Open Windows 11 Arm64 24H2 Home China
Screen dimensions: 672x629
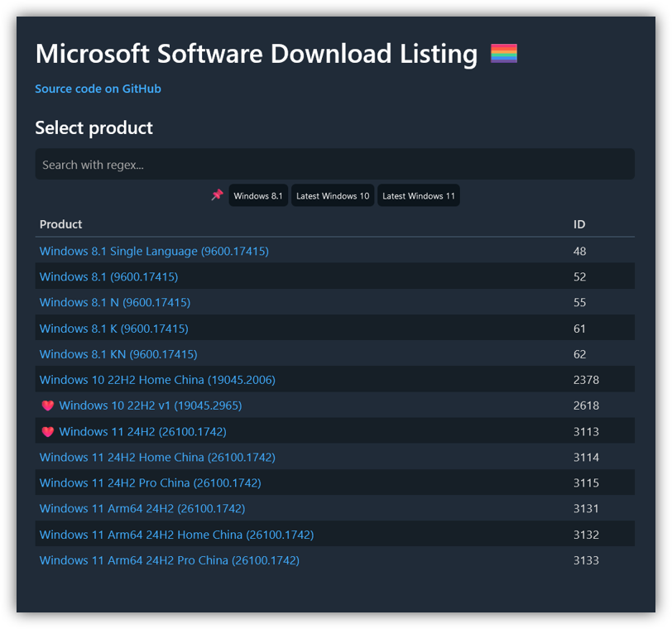coord(176,535)
